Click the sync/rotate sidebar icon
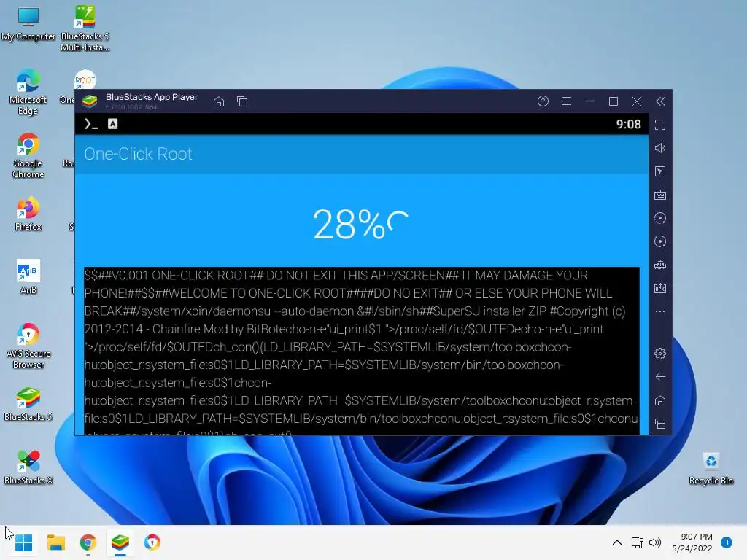This screenshot has height=560, width=747. tap(659, 241)
